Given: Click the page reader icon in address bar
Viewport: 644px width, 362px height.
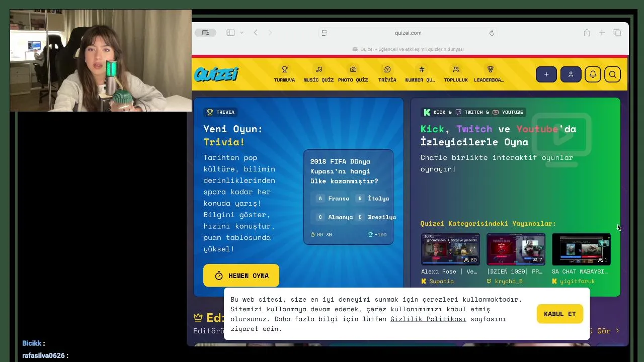Looking at the screenshot, I should [325, 33].
